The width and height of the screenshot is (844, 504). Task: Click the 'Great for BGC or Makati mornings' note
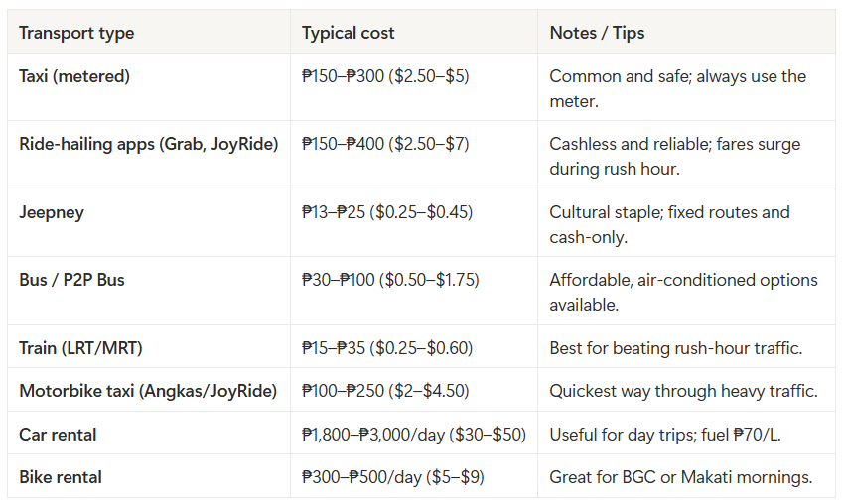click(x=681, y=477)
